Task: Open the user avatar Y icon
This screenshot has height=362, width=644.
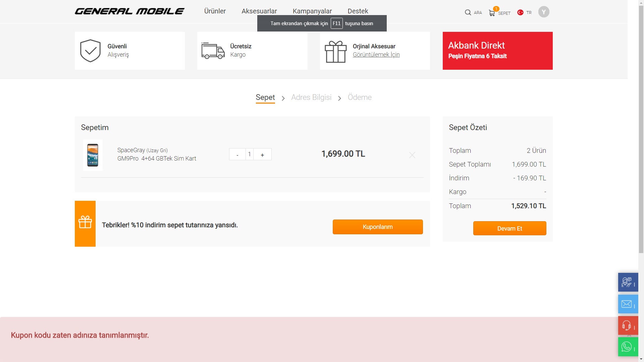Action: (x=544, y=12)
